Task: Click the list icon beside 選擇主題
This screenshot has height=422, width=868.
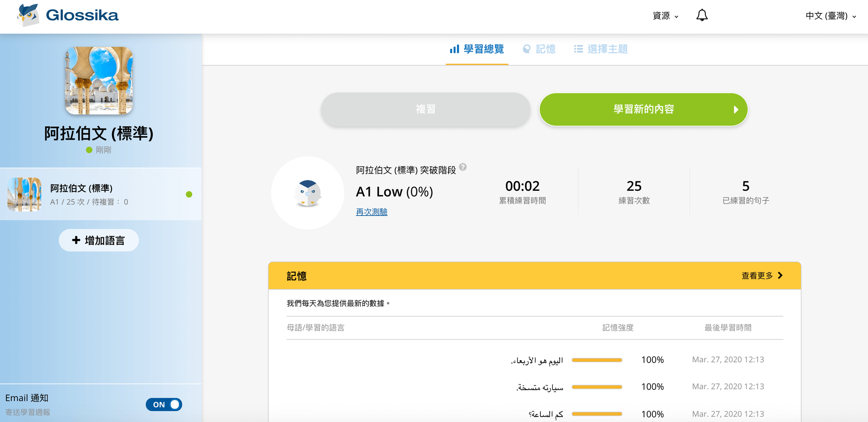Action: 578,49
